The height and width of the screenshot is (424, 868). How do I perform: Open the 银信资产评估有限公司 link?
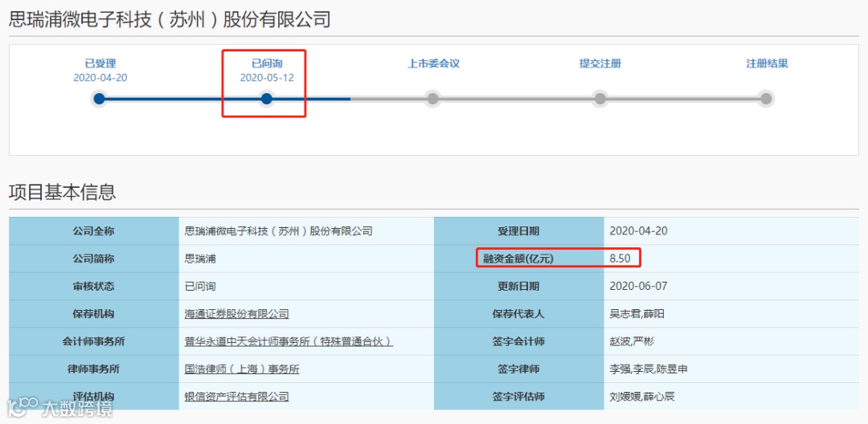point(236,397)
